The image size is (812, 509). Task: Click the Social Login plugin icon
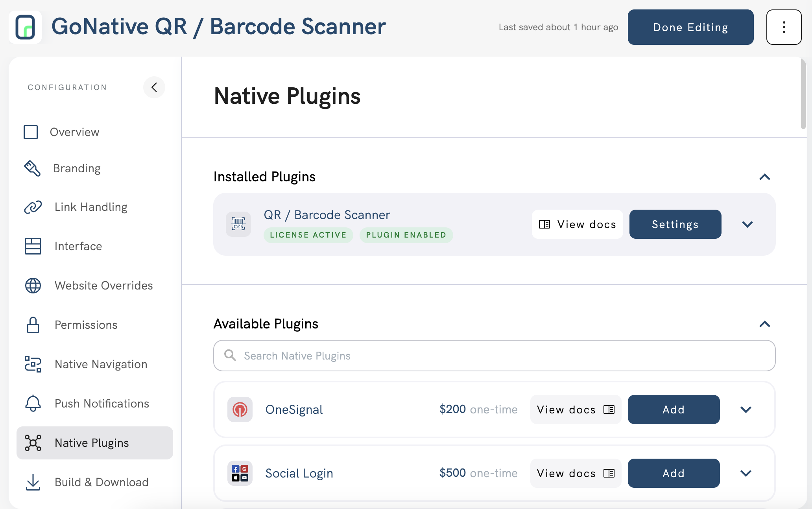click(240, 473)
